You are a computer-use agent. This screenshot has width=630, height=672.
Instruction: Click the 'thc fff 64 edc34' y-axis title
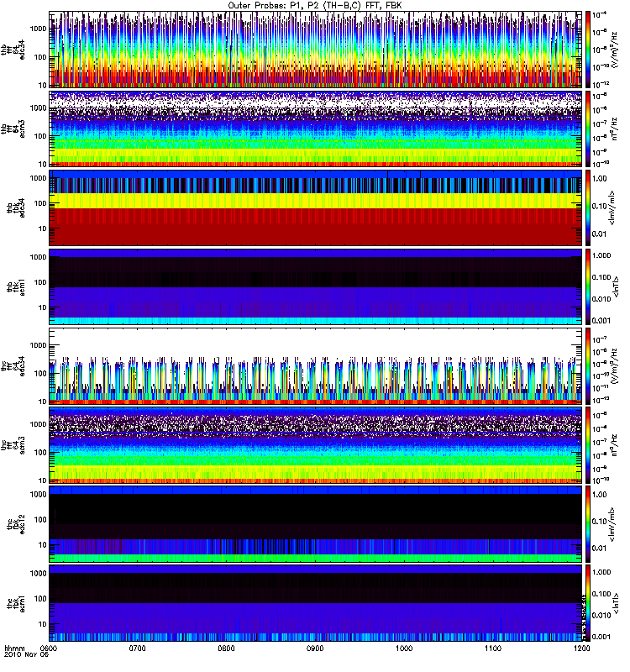click(13, 365)
